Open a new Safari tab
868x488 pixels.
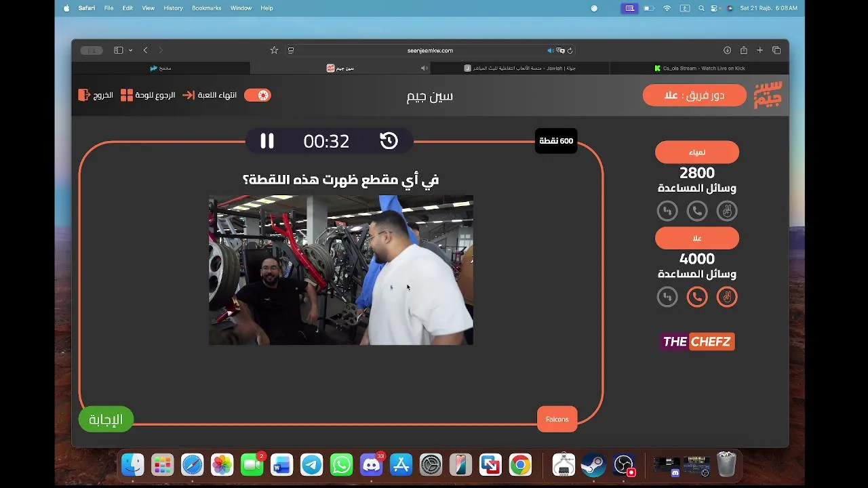(x=759, y=50)
